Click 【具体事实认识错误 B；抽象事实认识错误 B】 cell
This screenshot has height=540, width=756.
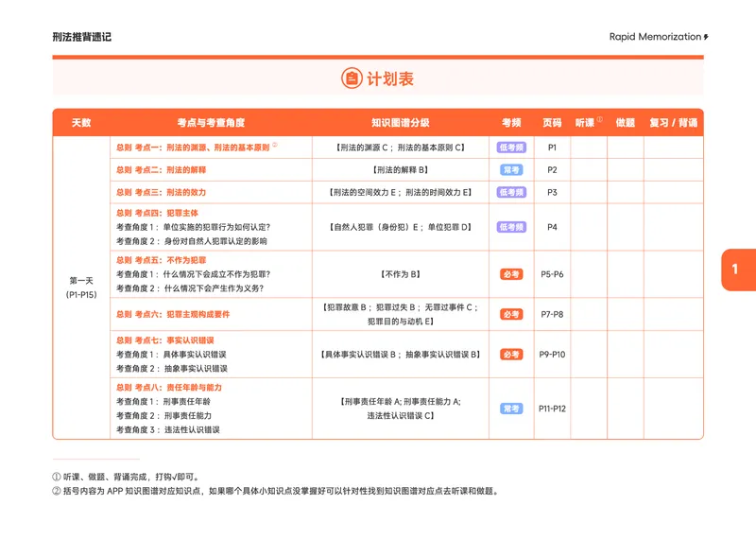pos(400,355)
